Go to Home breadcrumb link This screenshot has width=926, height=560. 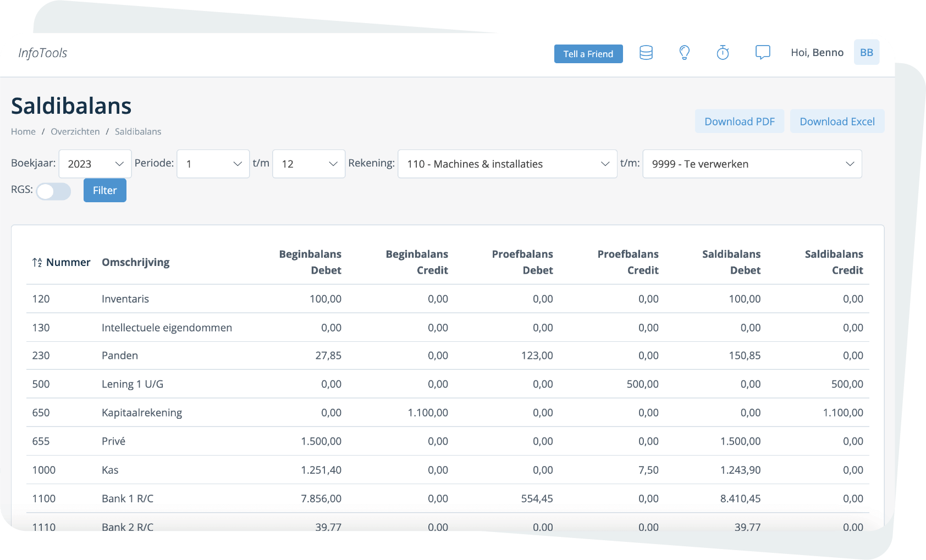(23, 131)
